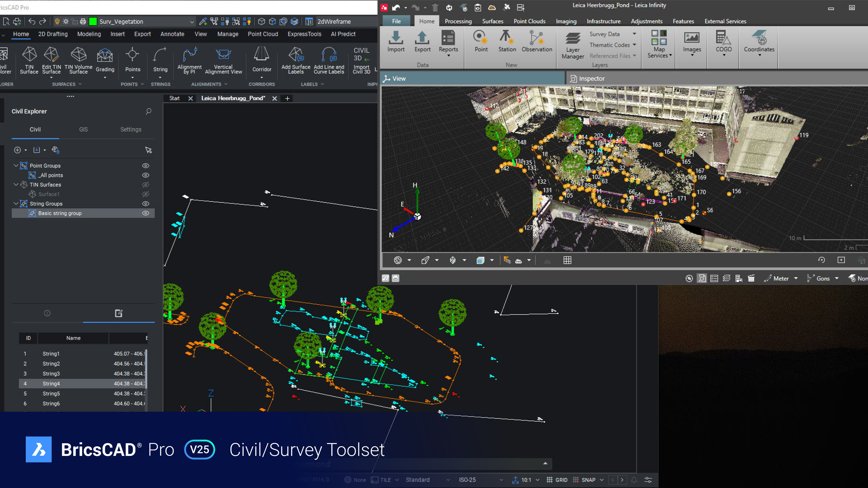Image resolution: width=868 pixels, height=488 pixels.
Task: Select TIN Volume Surface tool
Action: coord(78,61)
